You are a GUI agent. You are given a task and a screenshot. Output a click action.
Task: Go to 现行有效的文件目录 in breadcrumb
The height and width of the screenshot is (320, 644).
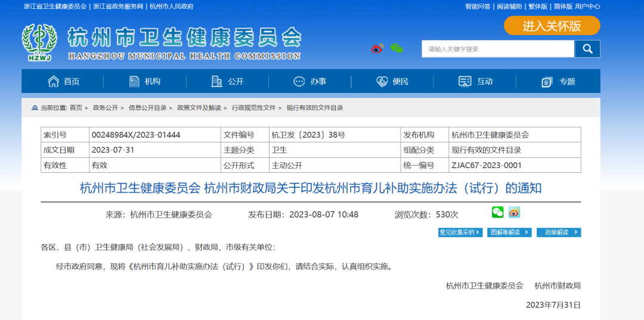[x=315, y=108]
